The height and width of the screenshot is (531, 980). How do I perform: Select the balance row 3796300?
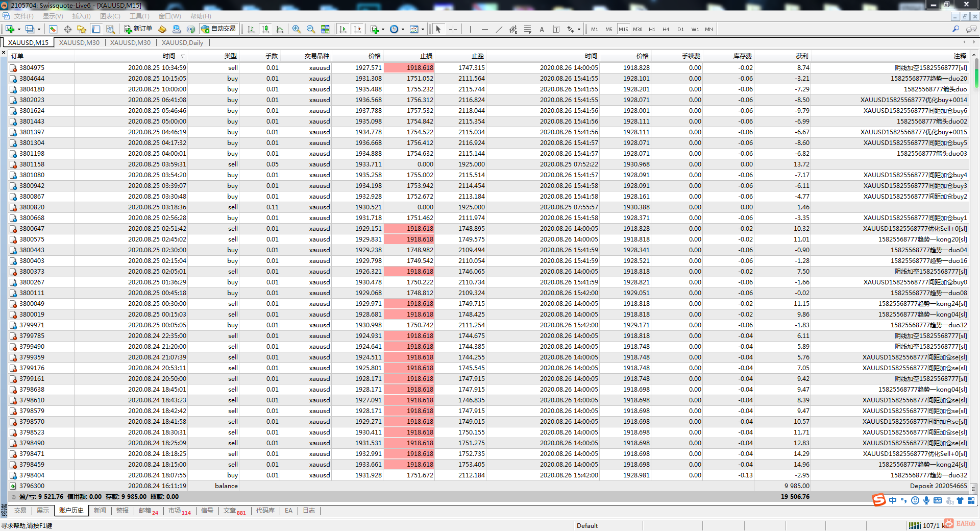[489, 486]
